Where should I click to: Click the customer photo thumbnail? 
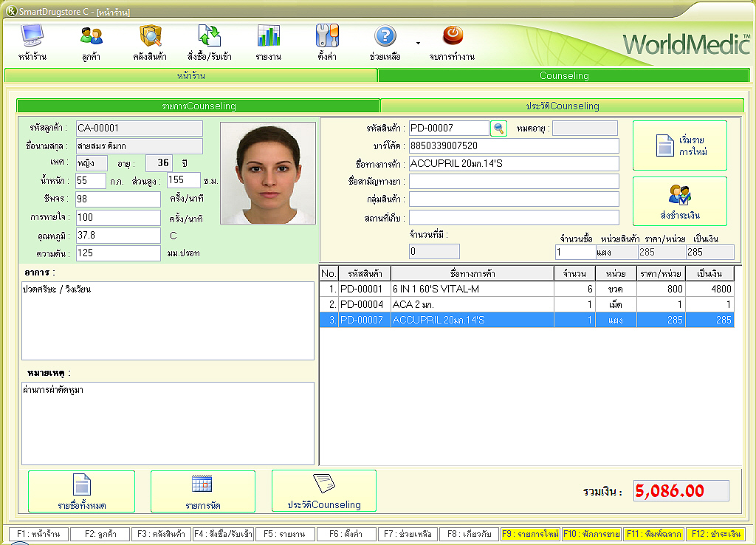pos(267,173)
